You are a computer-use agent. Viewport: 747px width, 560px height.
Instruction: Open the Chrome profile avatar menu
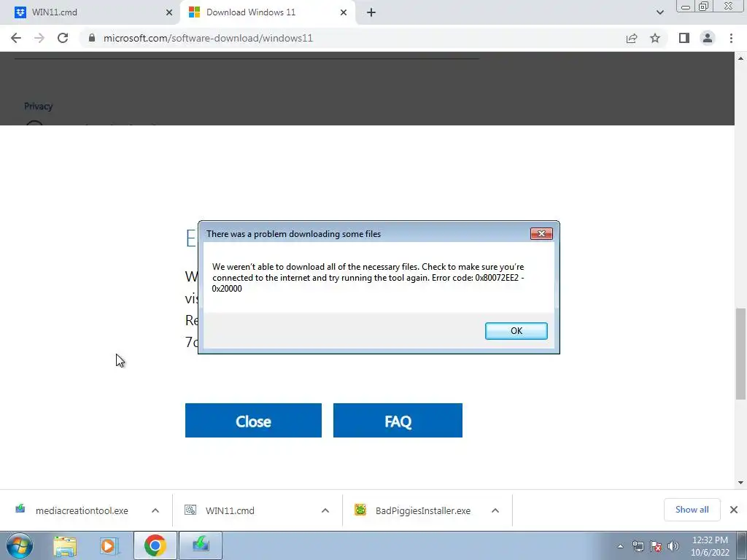pyautogui.click(x=708, y=38)
